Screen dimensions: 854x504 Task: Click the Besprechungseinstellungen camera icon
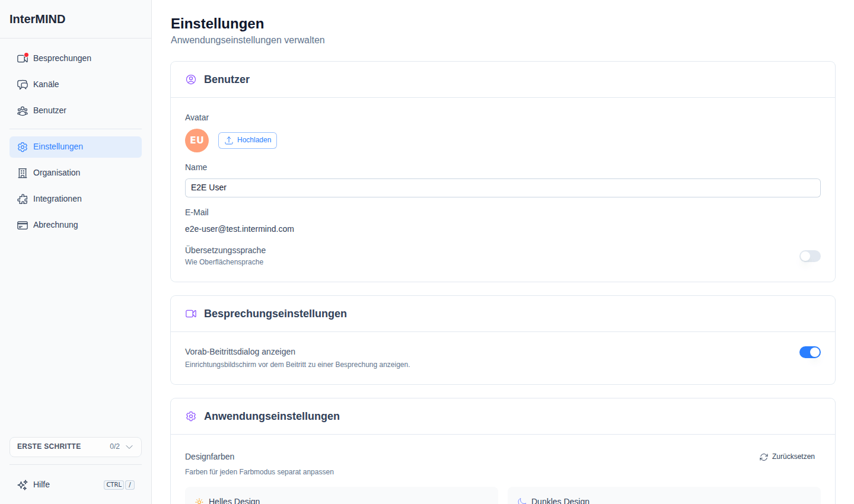pyautogui.click(x=191, y=314)
